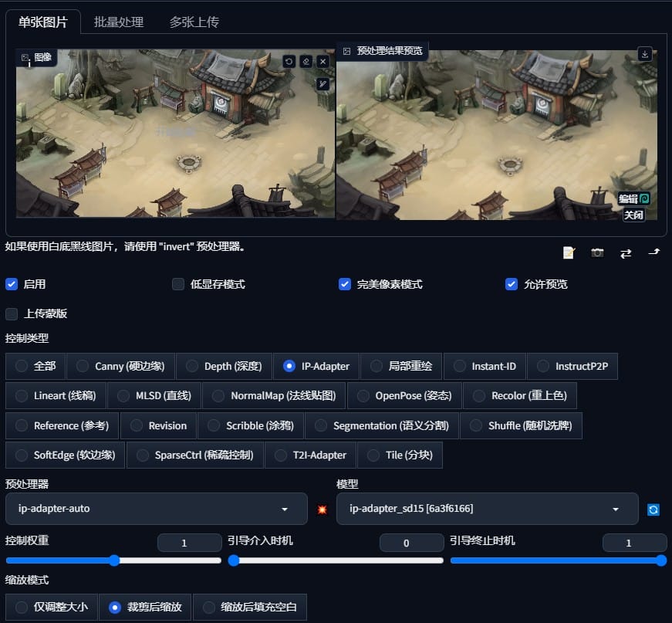Download the preprocessor preview result

tap(644, 54)
